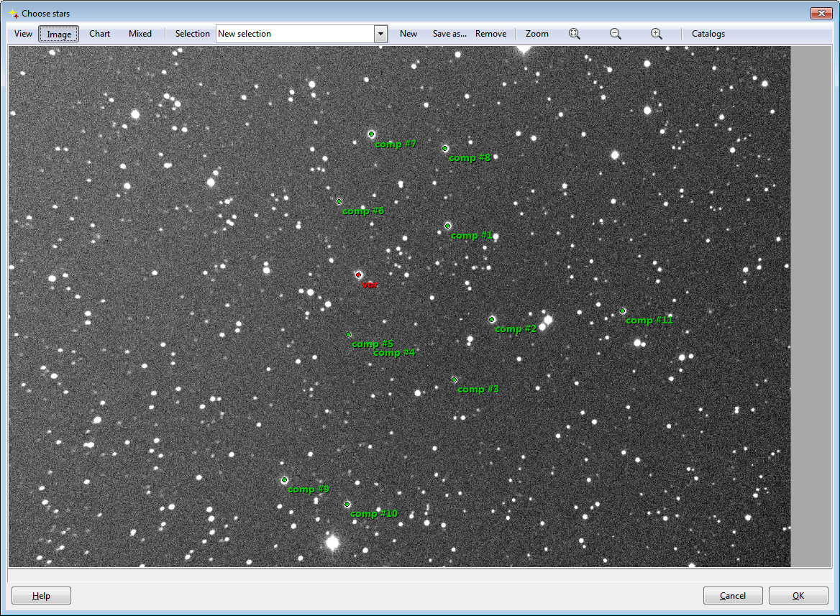Image resolution: width=840 pixels, height=616 pixels.
Task: Click the comp #11 star marker
Action: pos(623,311)
